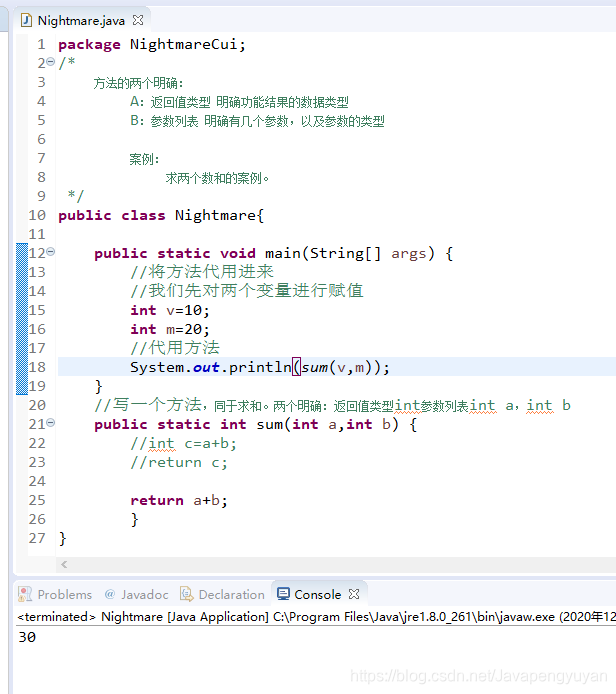Click the terminated Nightmare Java Application status line
Screen dimensions: 616x694
[316, 617]
